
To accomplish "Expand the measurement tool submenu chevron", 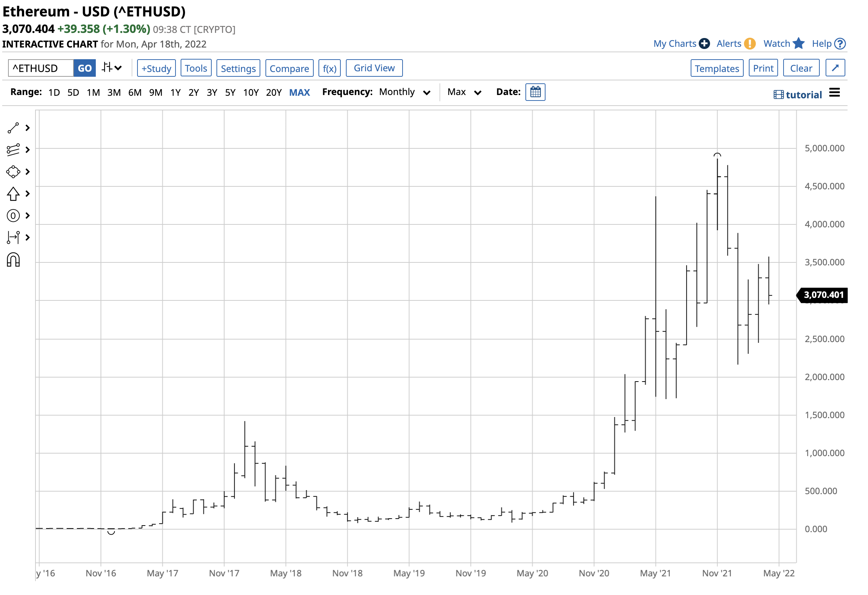I will (27, 238).
